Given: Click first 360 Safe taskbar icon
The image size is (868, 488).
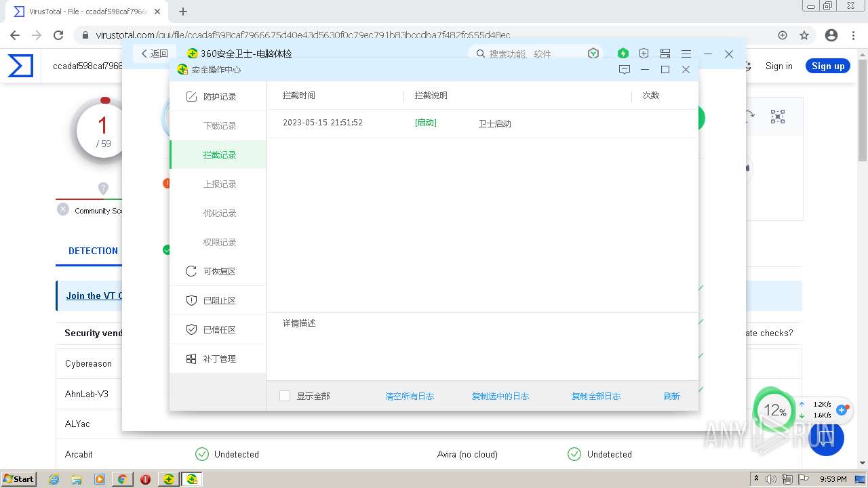Looking at the screenshot, I should pos(169,479).
